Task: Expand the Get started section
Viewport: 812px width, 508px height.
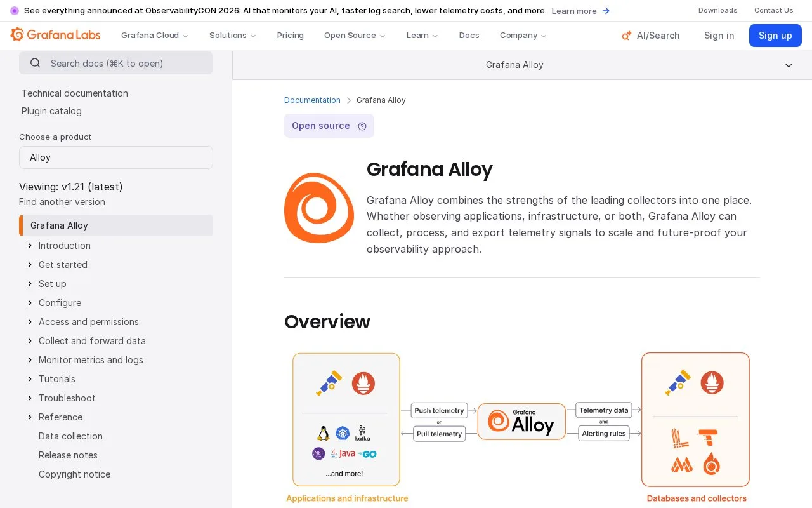Action: [x=30, y=265]
